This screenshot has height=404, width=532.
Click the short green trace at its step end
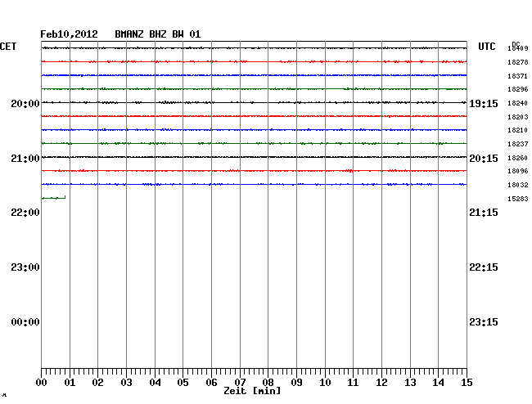click(x=65, y=197)
